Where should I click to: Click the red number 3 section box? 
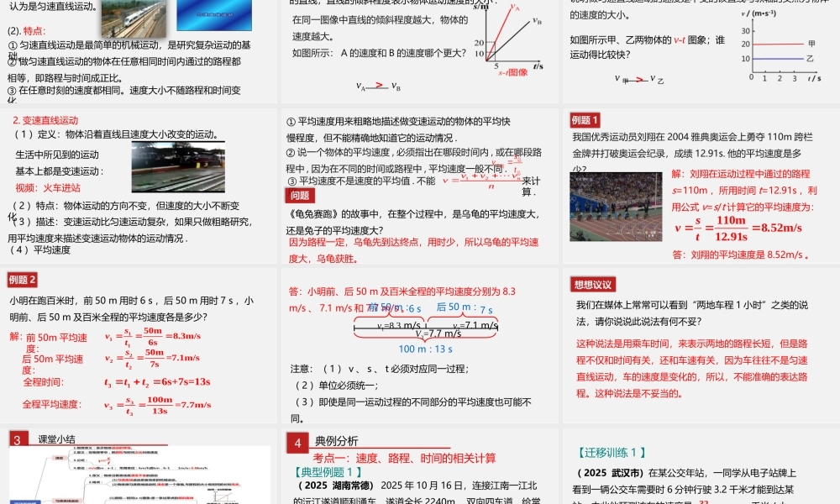coord(18,439)
